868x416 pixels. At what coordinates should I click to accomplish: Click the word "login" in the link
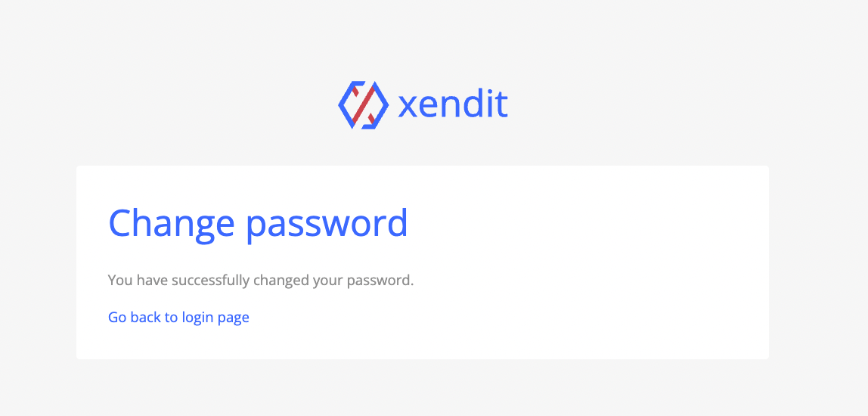coord(197,317)
